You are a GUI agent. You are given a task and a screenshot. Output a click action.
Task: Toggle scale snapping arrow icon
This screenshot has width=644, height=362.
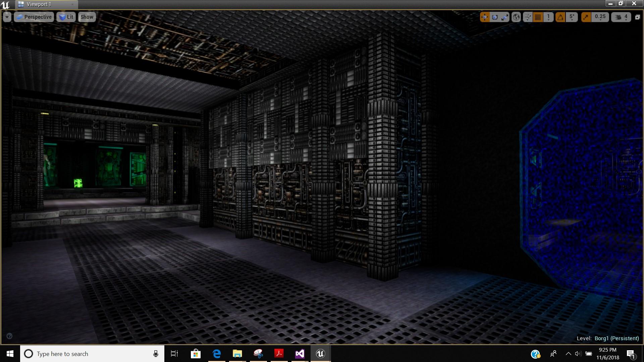[586, 17]
